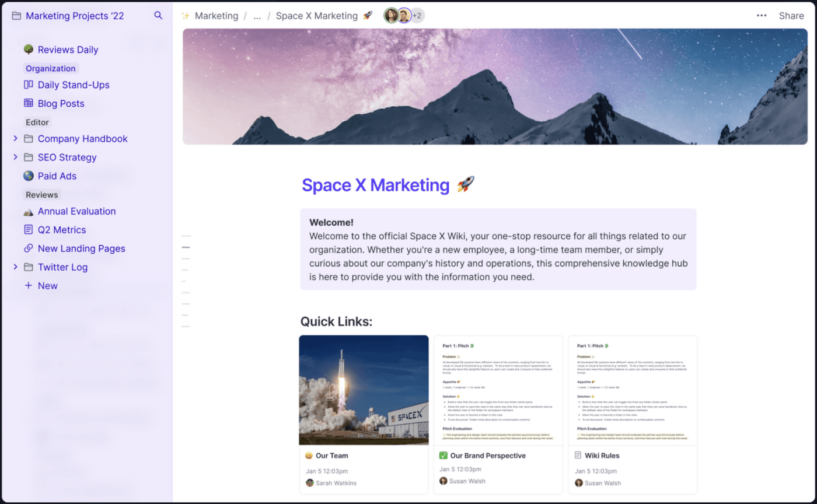Click the mountain icon beside Annual Evaluation
817x504 pixels.
click(28, 211)
